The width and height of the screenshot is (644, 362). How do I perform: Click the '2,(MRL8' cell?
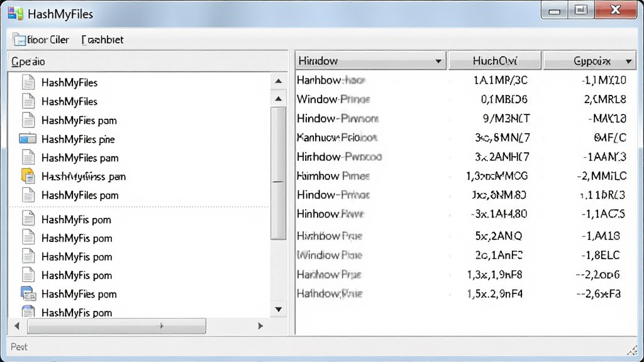(605, 99)
